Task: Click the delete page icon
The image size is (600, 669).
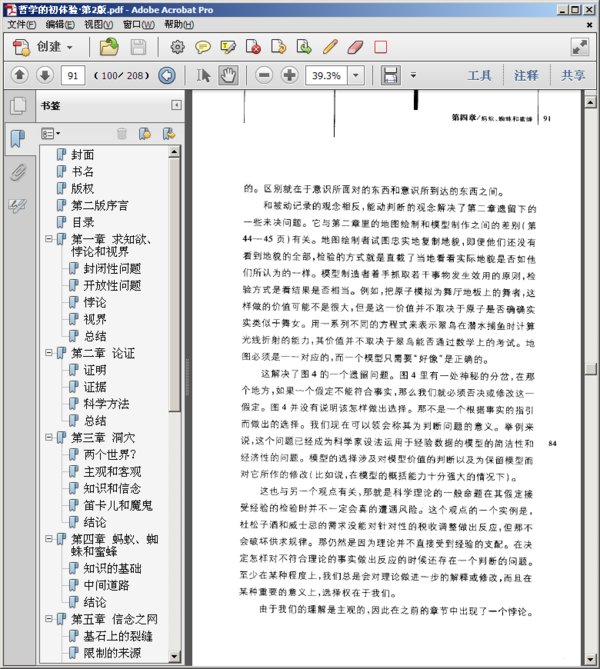Action: [x=253, y=47]
